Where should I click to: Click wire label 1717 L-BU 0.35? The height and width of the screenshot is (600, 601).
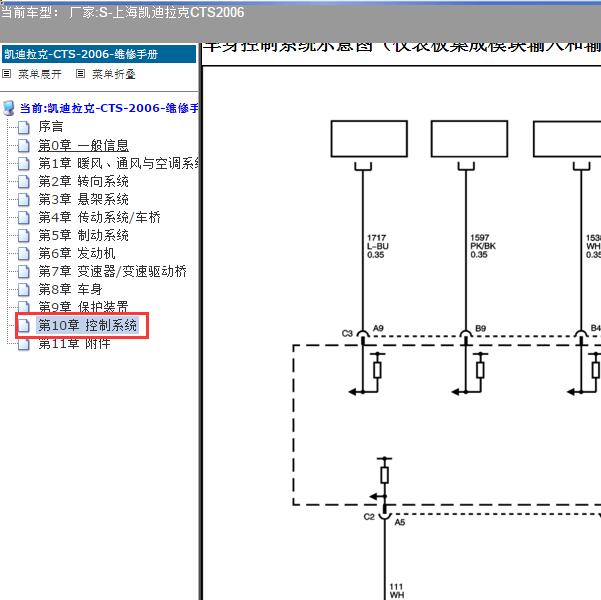click(x=378, y=246)
